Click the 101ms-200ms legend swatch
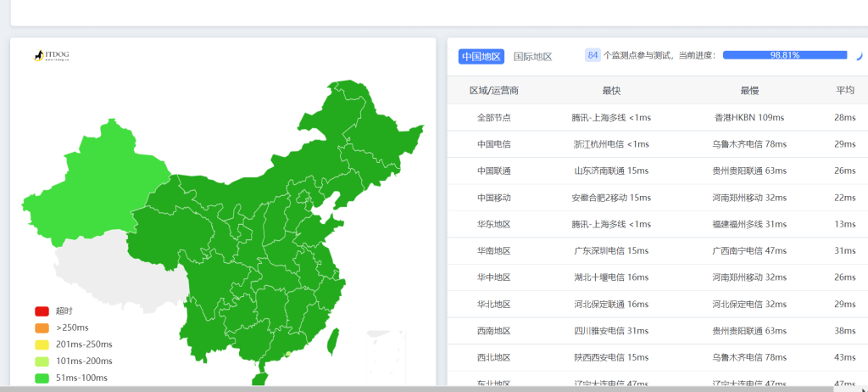Screen dimensions: 868x392 (x=42, y=361)
